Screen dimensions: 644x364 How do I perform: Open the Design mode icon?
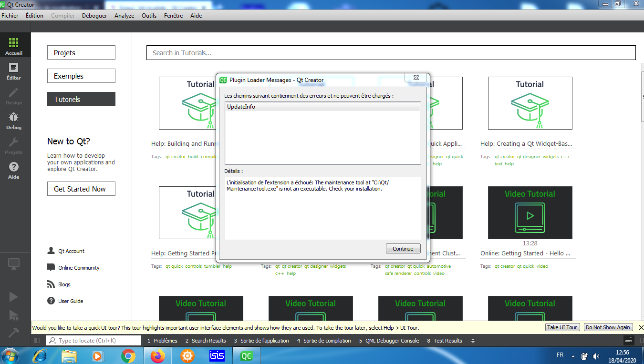tap(14, 96)
